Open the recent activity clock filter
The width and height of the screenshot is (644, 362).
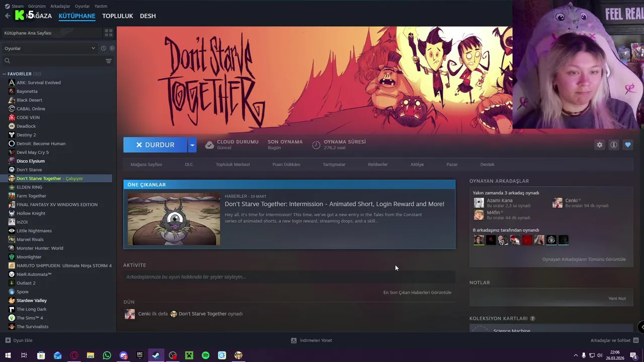point(103,48)
